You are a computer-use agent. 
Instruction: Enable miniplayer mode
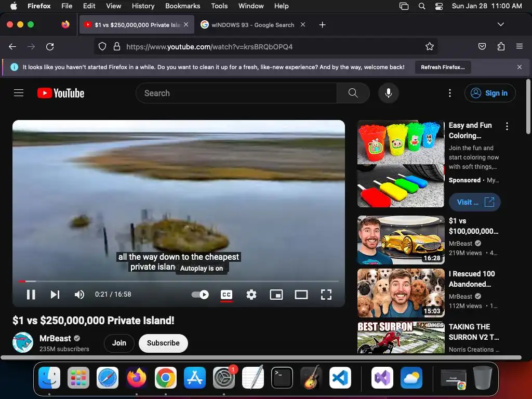pyautogui.click(x=276, y=295)
